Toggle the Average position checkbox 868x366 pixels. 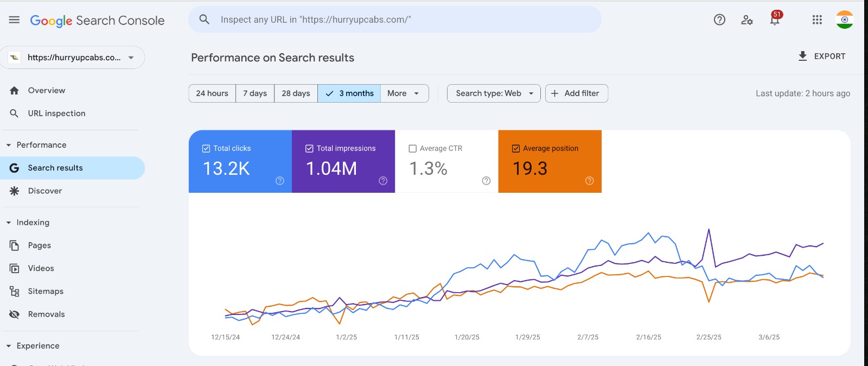516,148
